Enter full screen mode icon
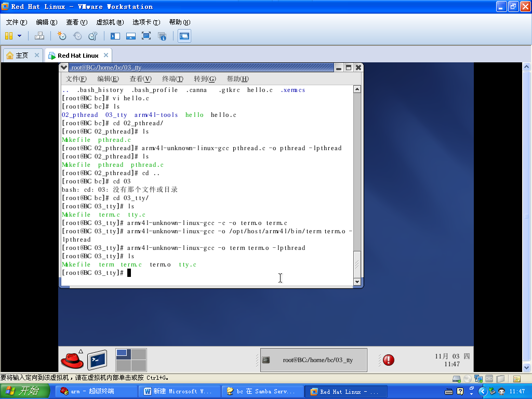Image resolution: width=532 pixels, height=399 pixels. 146,36
